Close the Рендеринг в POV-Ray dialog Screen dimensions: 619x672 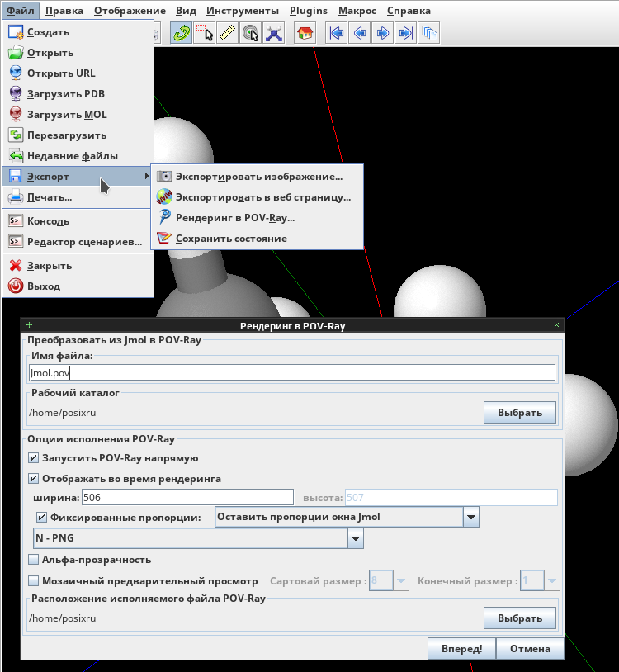[x=556, y=325]
